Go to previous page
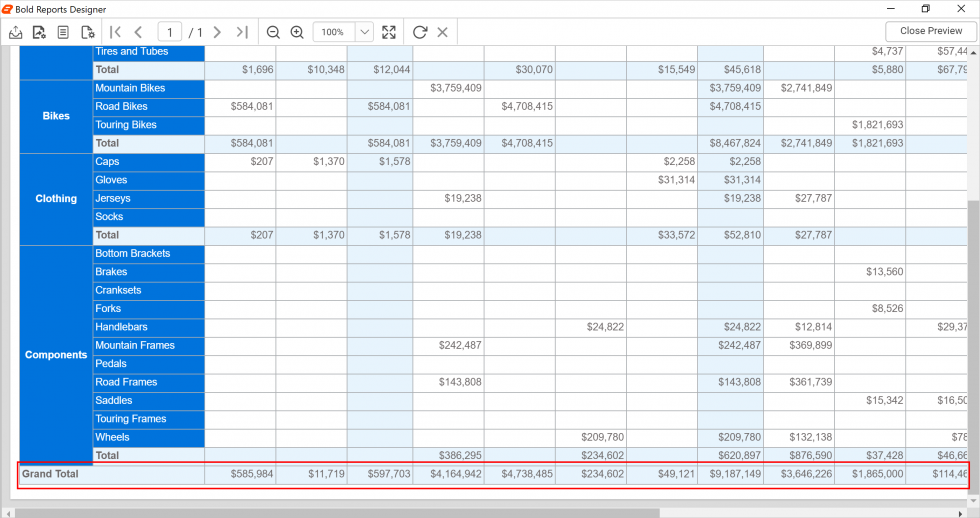Viewport: 980px width, 518px height. point(139,32)
